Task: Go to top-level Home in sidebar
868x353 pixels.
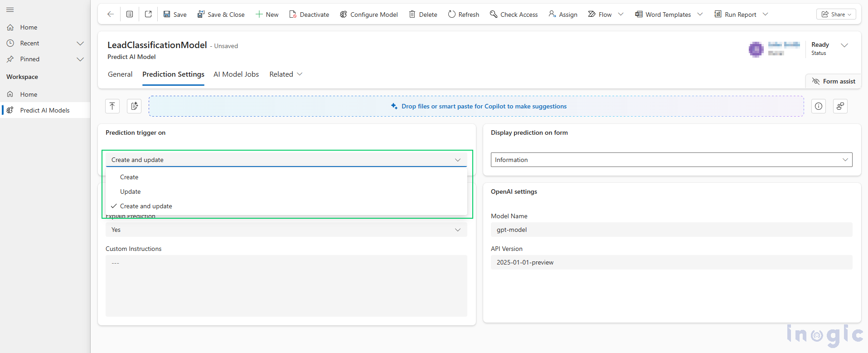Action: coord(45,27)
